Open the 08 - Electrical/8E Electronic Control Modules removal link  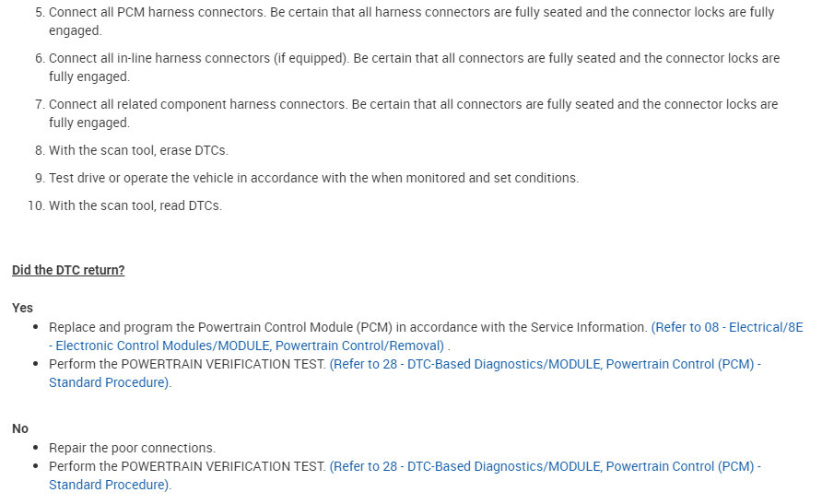[726, 327]
